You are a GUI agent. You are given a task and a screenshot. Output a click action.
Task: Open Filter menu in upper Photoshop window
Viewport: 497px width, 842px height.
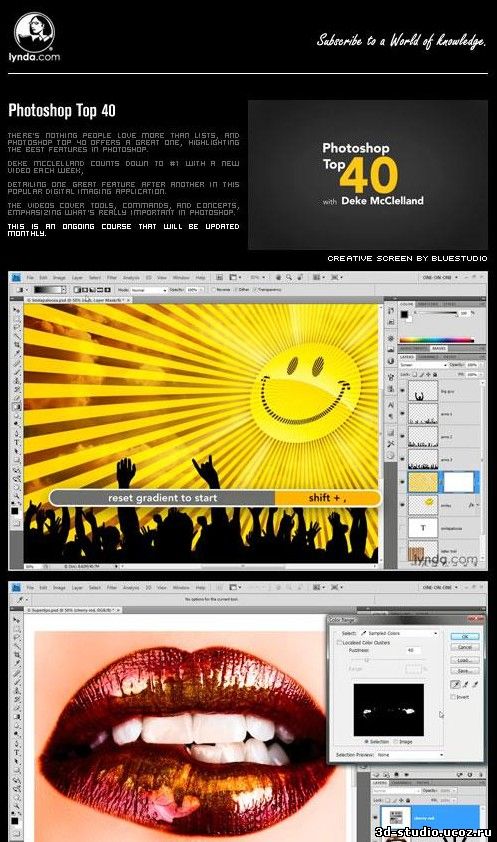coord(112,278)
